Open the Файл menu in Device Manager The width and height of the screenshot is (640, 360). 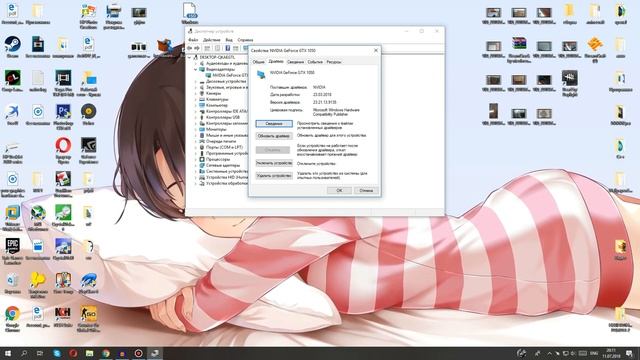tap(193, 40)
